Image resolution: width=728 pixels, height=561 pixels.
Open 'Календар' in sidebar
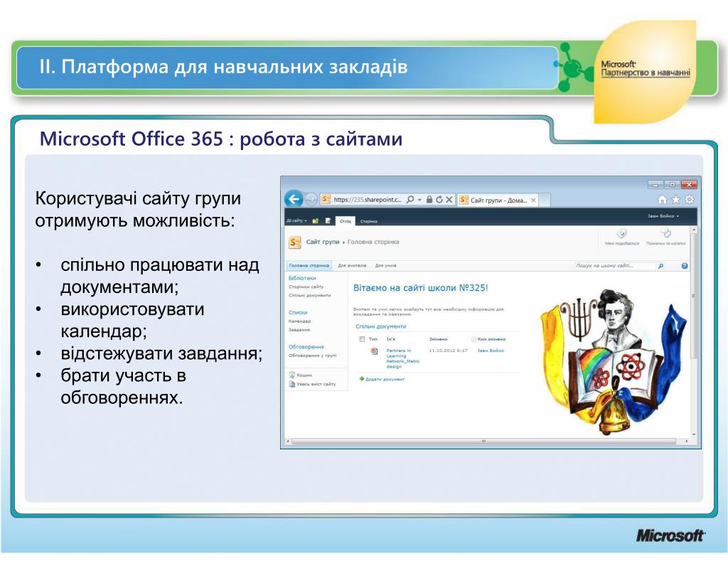pos(299,321)
